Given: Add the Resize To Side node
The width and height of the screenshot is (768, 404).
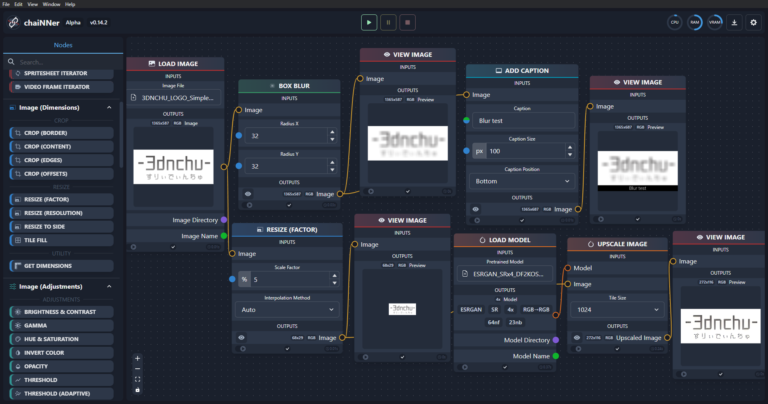Looking at the screenshot, I should pos(61,227).
